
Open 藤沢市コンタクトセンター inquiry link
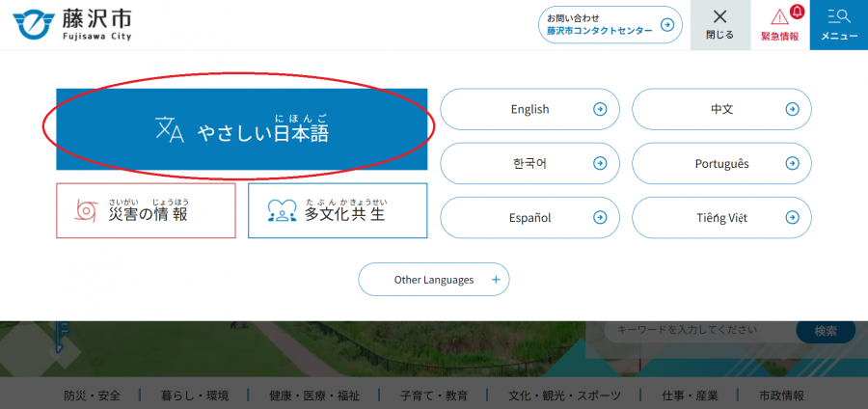[610, 25]
